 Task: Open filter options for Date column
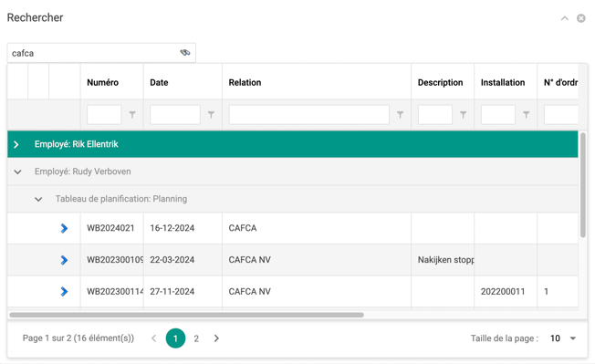(x=211, y=115)
